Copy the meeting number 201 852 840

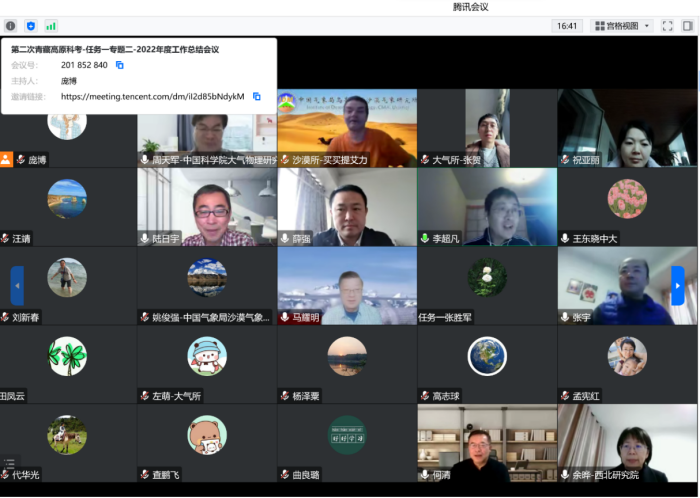pyautogui.click(x=120, y=65)
